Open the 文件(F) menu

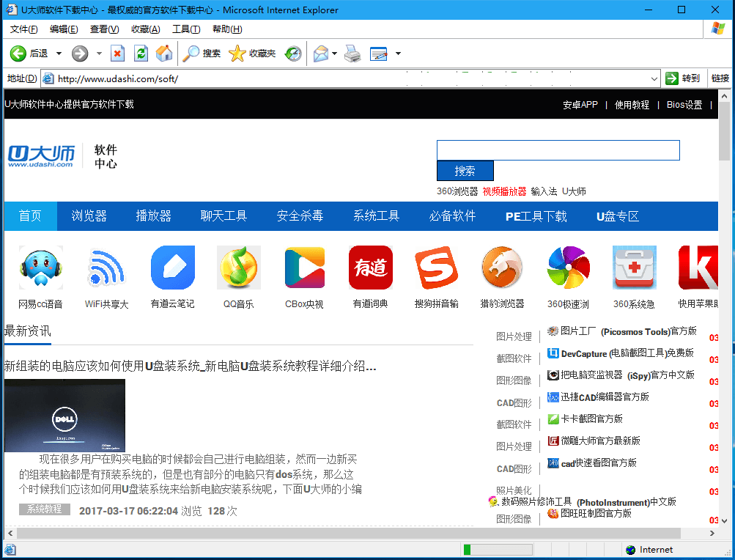pos(24,29)
